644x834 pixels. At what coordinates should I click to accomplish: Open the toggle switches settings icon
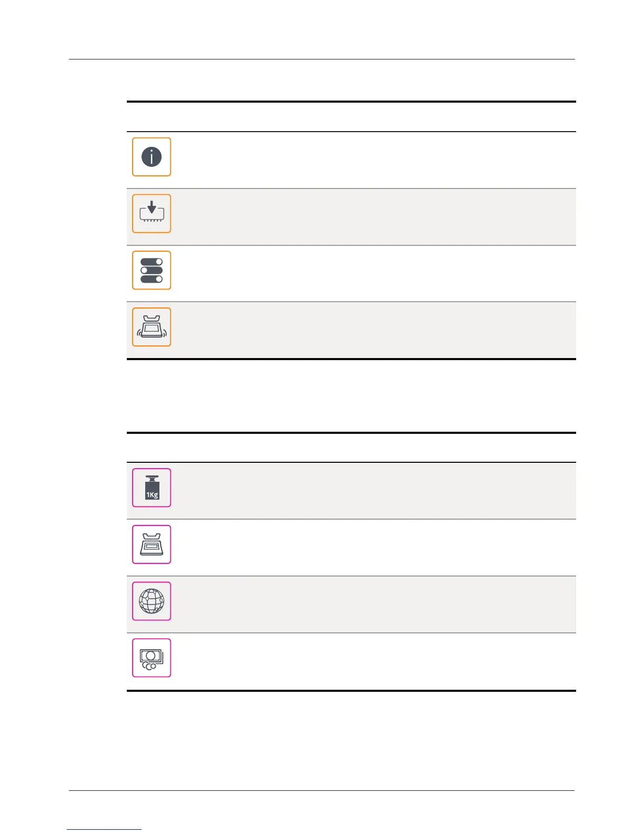pos(152,270)
